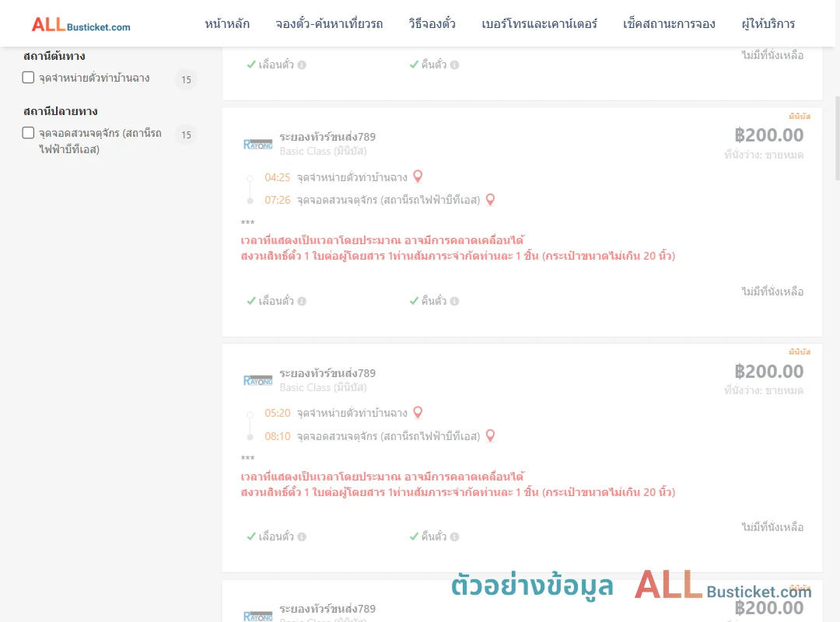The width and height of the screenshot is (840, 622).
Task: Click the 15 count badge beside destination station
Action: pos(186,135)
